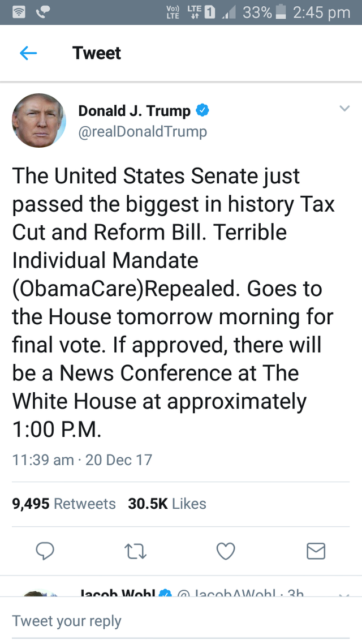Open the @realDonaldTrump handle
Viewport: 362px width, 644px height.
(x=143, y=132)
